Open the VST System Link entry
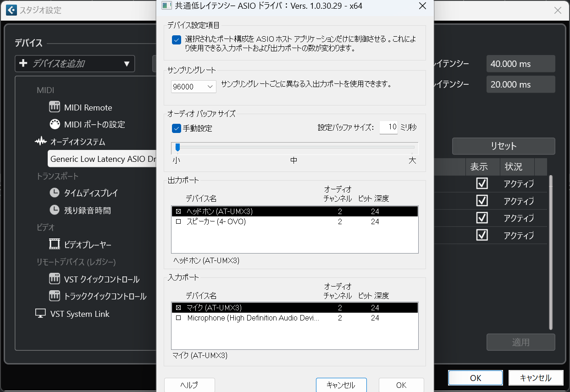This screenshot has height=392, width=570. coord(72,314)
